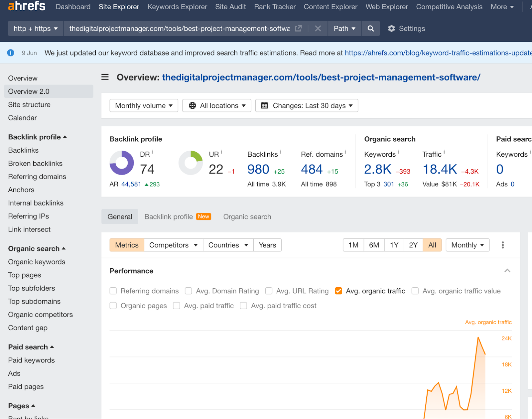
Task: Collapse the Performance section chevron
Action: tap(507, 271)
